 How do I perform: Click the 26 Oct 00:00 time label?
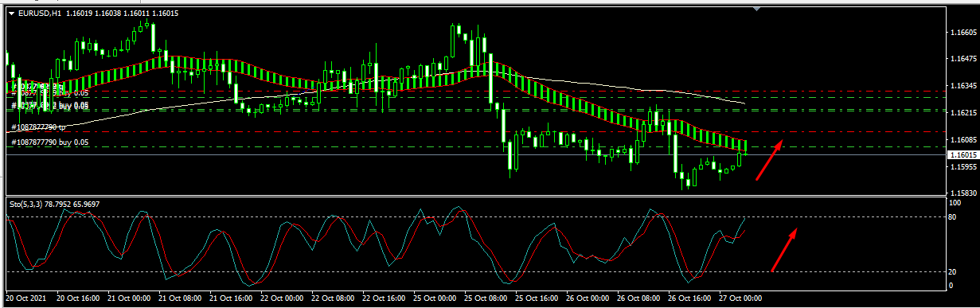click(588, 299)
